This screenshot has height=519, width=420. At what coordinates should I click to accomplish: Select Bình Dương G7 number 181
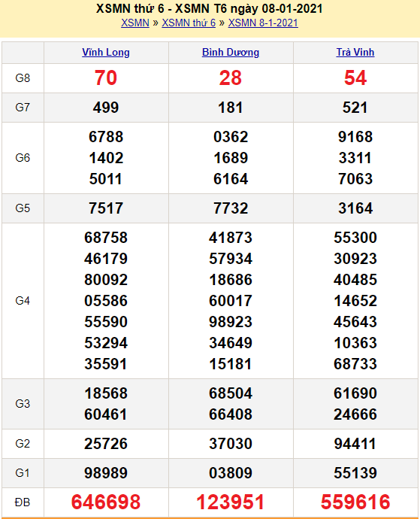pyautogui.click(x=231, y=108)
